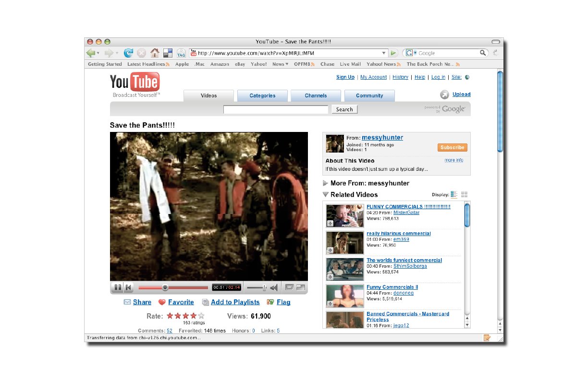Click the Share envelope icon
The width and height of the screenshot is (588, 380).
point(127,302)
